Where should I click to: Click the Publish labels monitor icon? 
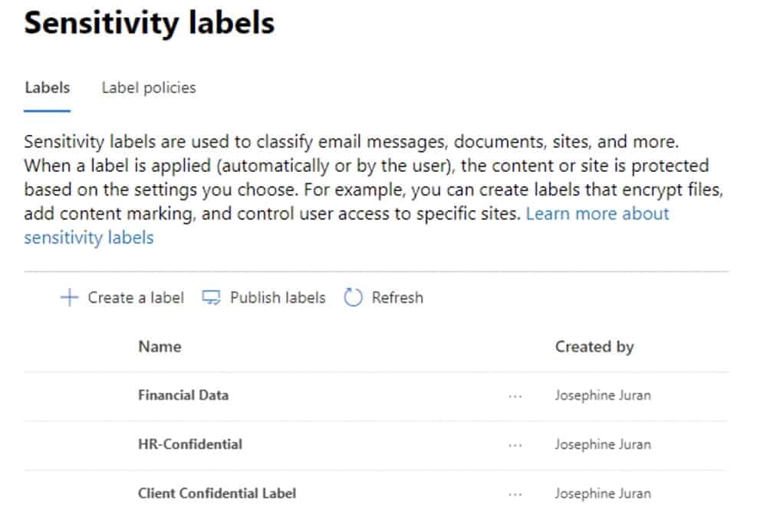(x=212, y=297)
